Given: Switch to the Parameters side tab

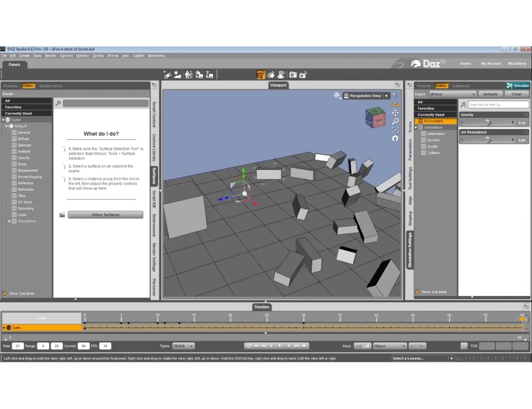Looking at the screenshot, I should (x=410, y=149).
